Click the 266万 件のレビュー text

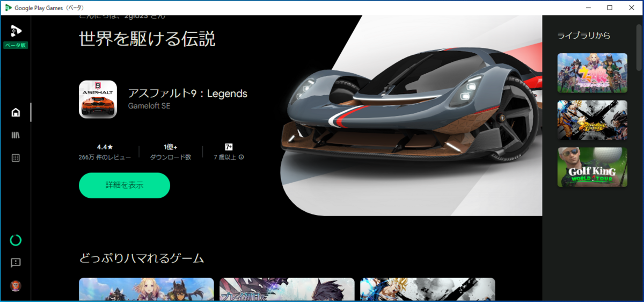coord(105,157)
